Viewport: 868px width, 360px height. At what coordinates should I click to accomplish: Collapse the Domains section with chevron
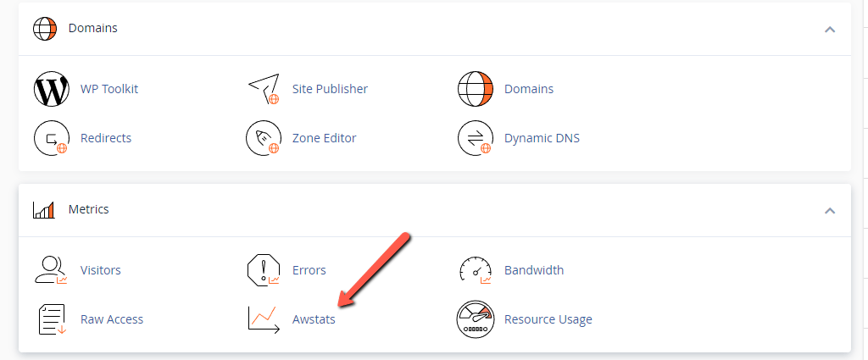point(830,29)
